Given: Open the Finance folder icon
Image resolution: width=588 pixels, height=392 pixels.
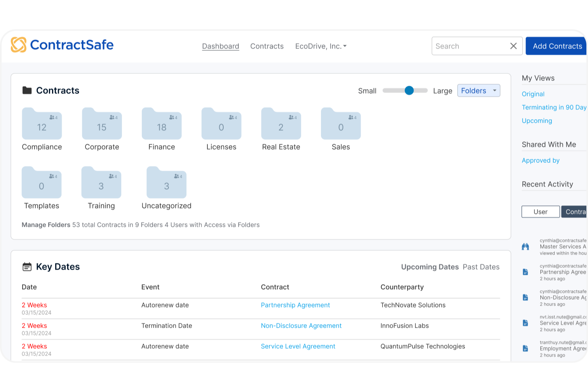Looking at the screenshot, I should (x=162, y=124).
